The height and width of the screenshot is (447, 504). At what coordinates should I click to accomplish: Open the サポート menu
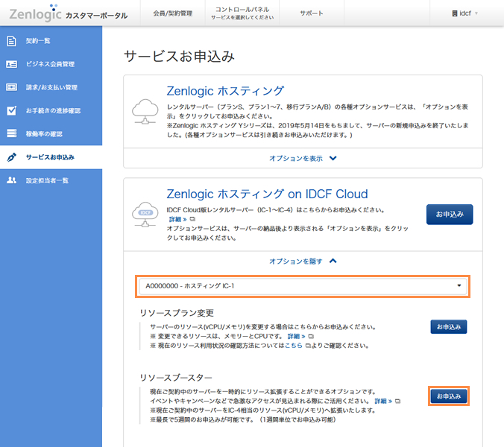click(312, 13)
